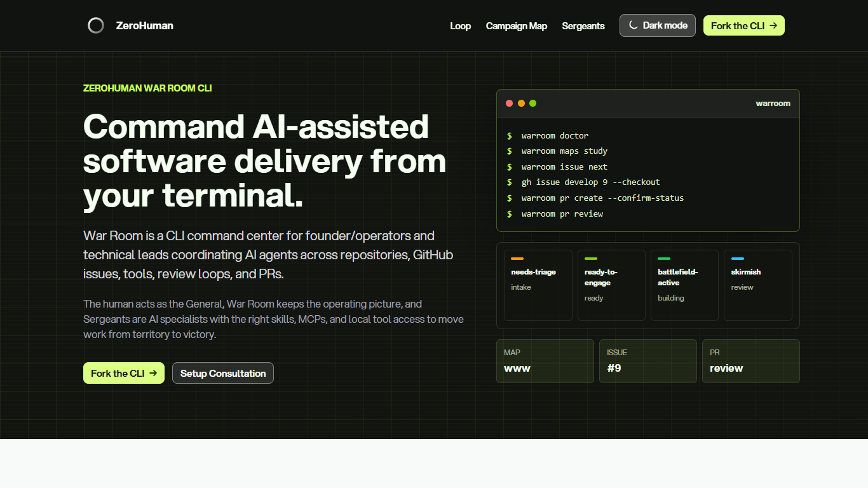Select the battlefield-active status card

point(684,285)
